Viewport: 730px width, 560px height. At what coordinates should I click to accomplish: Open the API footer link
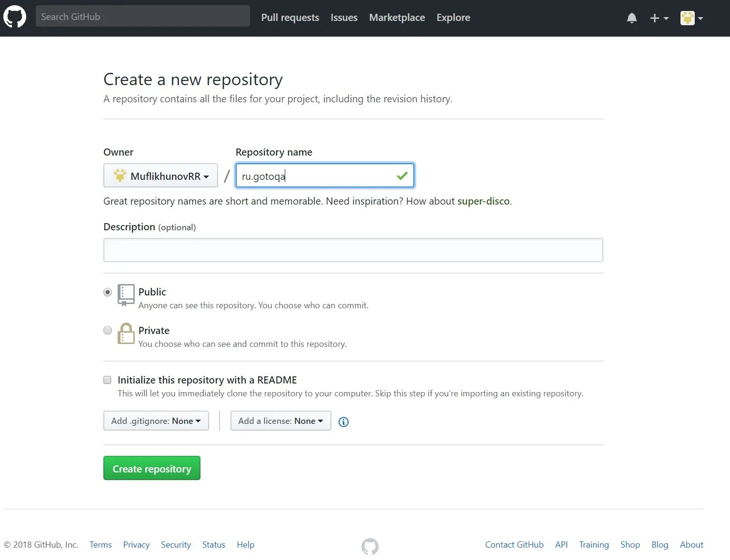[561, 545]
